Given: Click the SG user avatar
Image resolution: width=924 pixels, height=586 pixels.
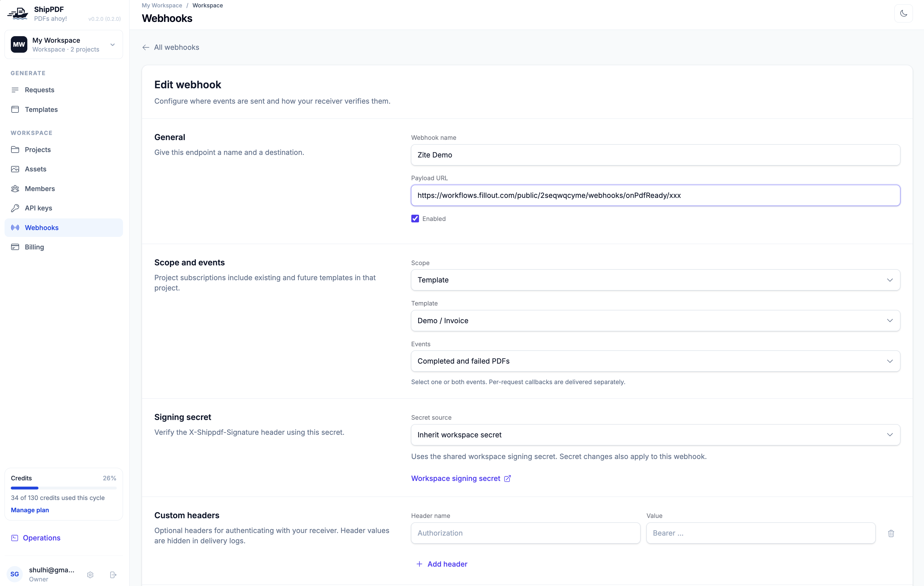Looking at the screenshot, I should (15, 574).
